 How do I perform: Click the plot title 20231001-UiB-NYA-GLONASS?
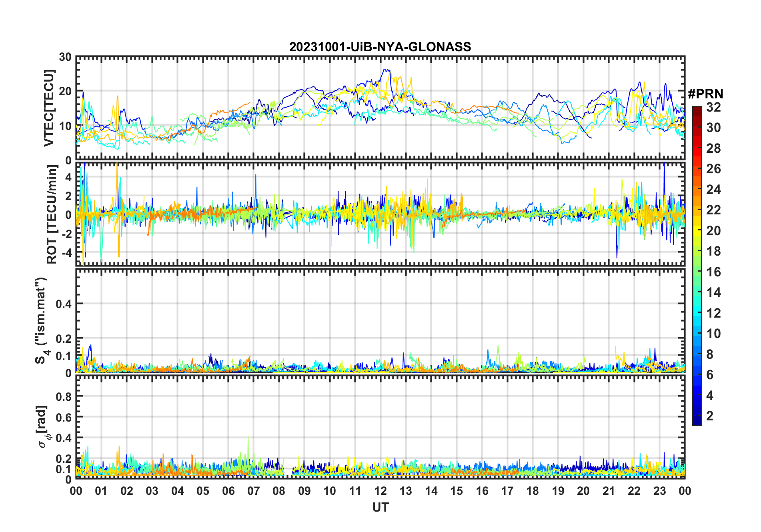point(380,47)
